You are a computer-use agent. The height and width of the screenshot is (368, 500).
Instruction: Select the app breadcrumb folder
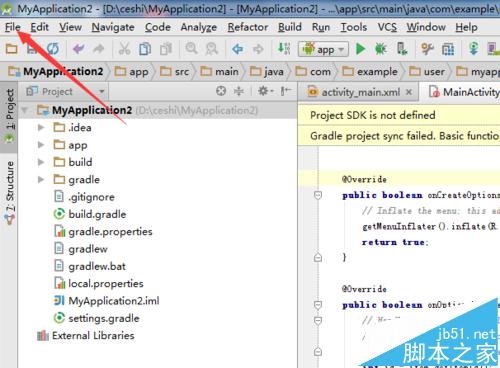coord(131,71)
